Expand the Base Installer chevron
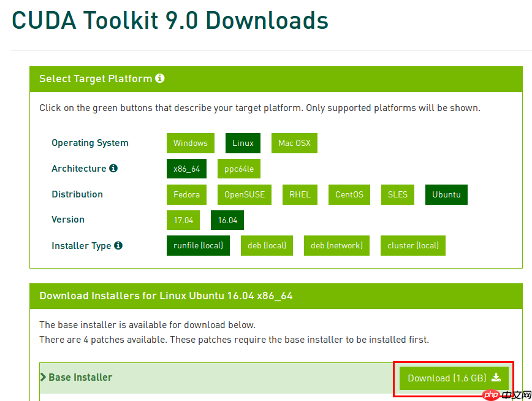Viewport: 532px width, 401px height. point(43,377)
